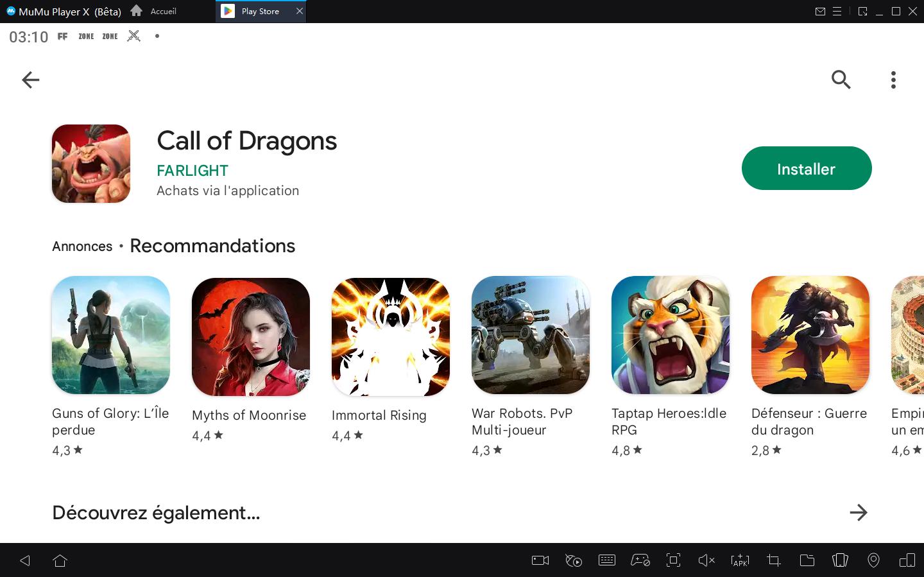Install Call of Dragons

click(x=807, y=168)
